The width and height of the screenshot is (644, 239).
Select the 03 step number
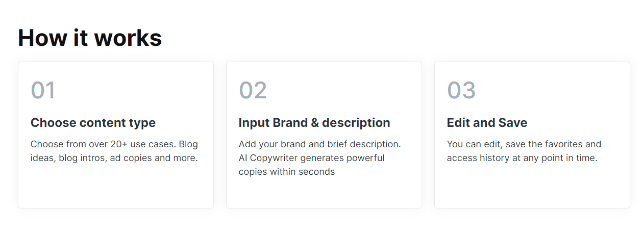tap(461, 91)
